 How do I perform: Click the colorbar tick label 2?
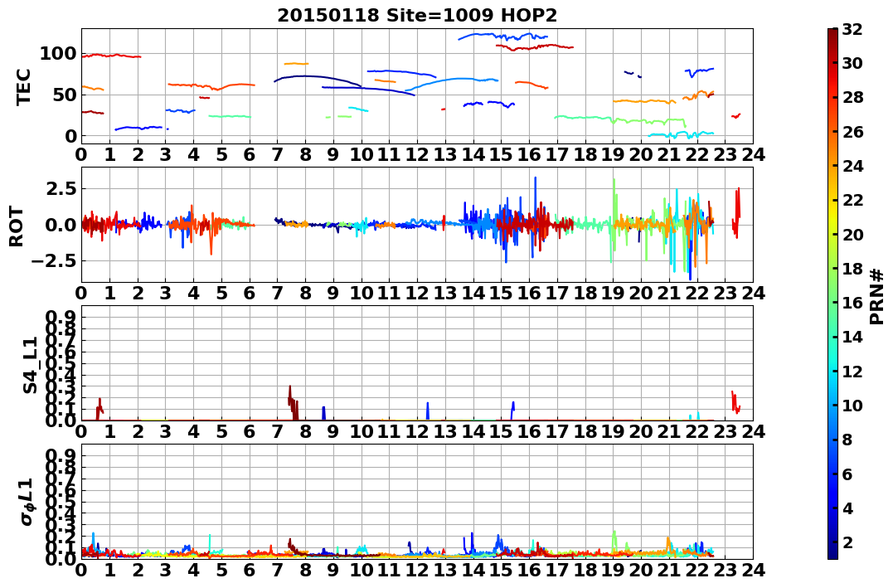point(847,542)
